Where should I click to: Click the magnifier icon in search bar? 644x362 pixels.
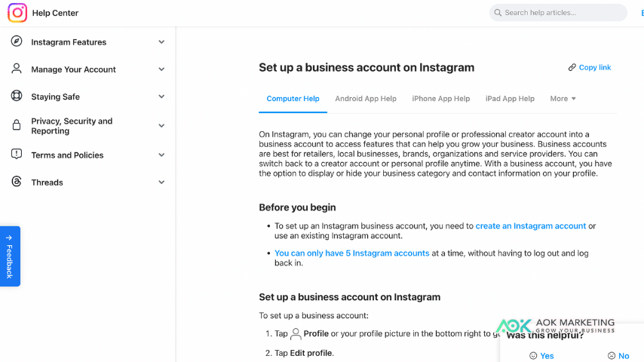498,13
